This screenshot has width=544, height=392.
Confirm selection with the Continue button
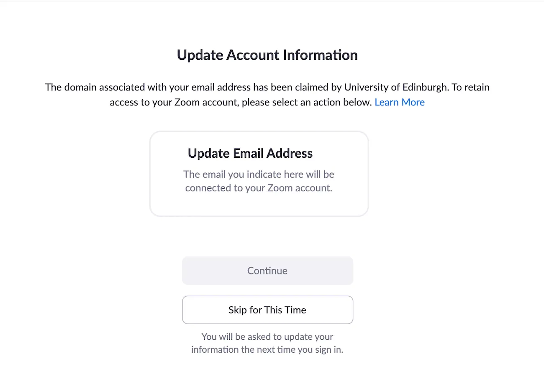point(267,270)
